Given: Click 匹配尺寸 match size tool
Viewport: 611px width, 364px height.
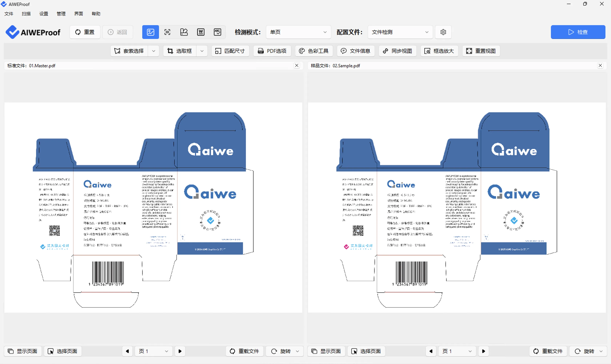Looking at the screenshot, I should (230, 51).
